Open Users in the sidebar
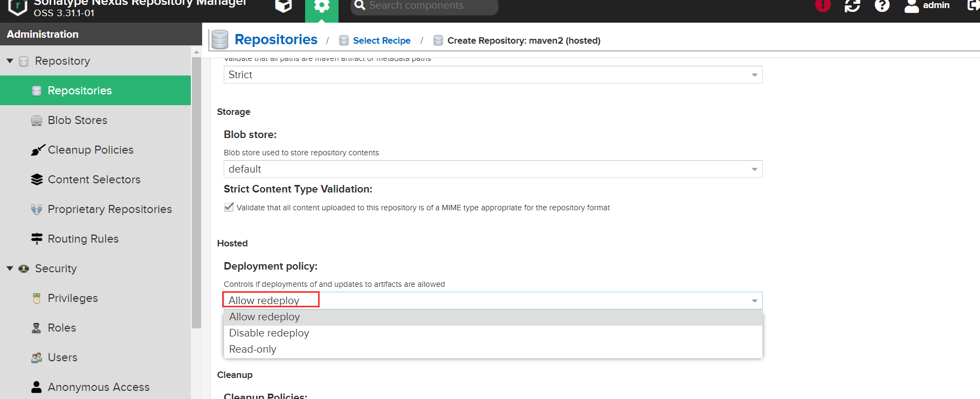 point(95,357)
